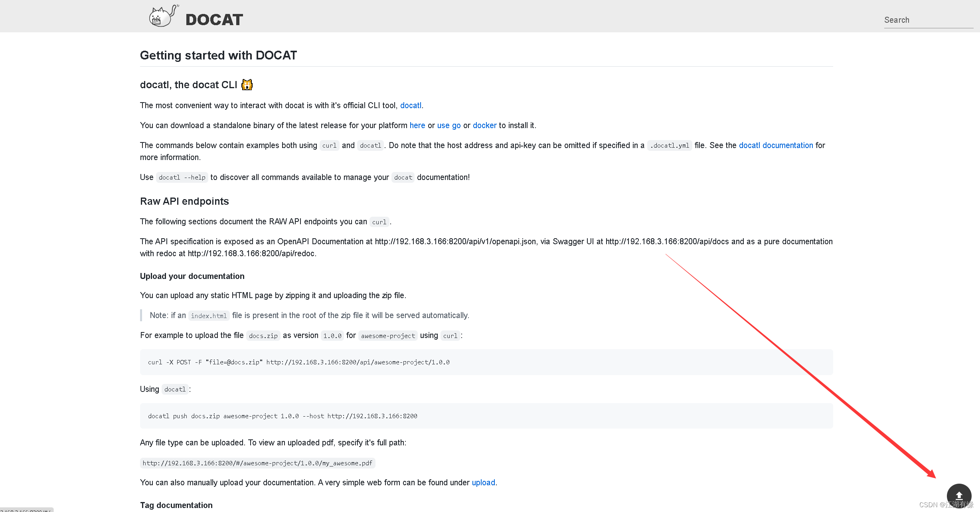Click the 'docatl --help' inline code
980x512 pixels.
[182, 178]
